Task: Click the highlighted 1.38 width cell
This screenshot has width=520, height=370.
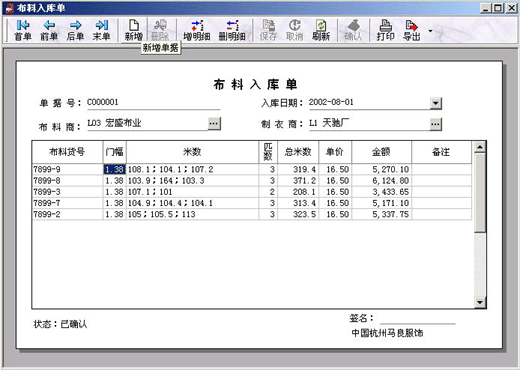Action: 115,169
